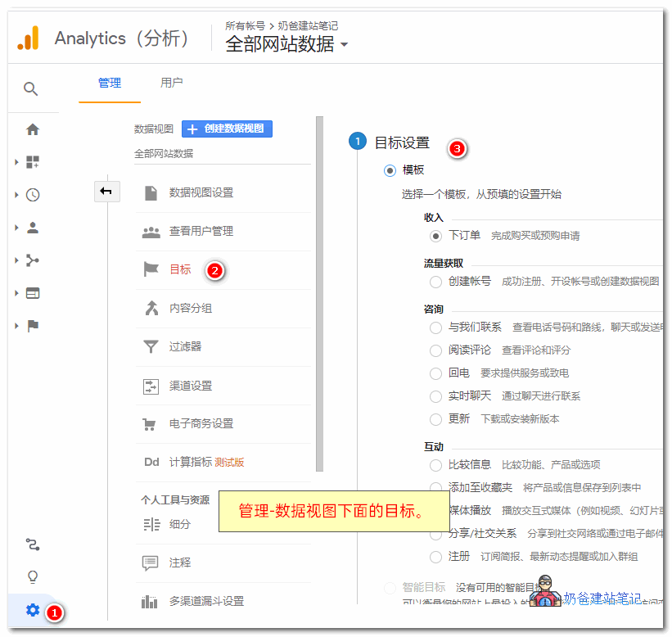Click the Discover lightbulb icon near bottom sidebar
672x637 pixels.
click(33, 577)
